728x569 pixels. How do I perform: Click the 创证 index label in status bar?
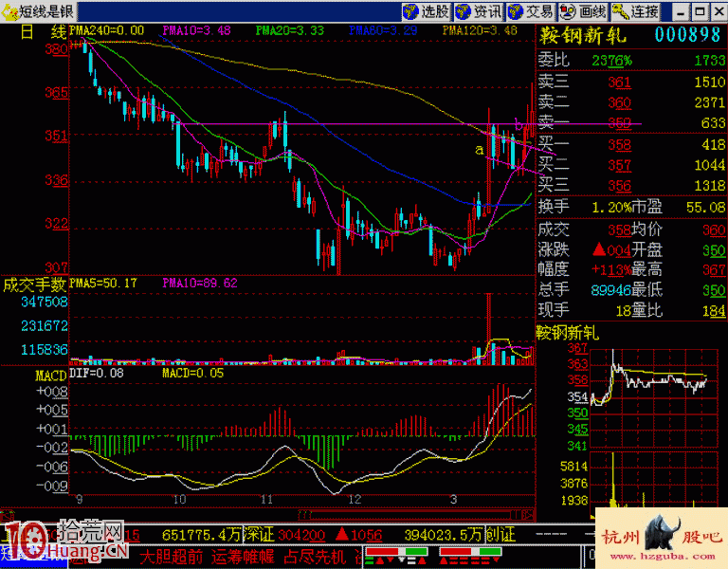[x=500, y=535]
